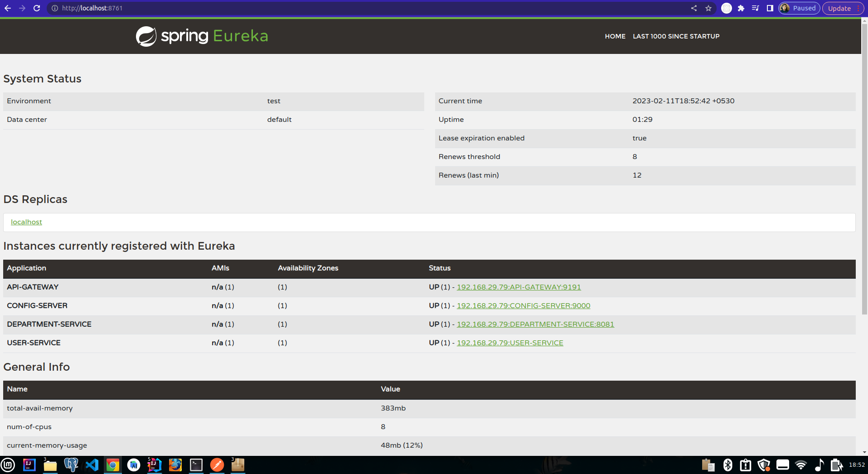The height and width of the screenshot is (474, 868).
Task: Click the on-screen keyboard tray icon
Action: (783, 465)
